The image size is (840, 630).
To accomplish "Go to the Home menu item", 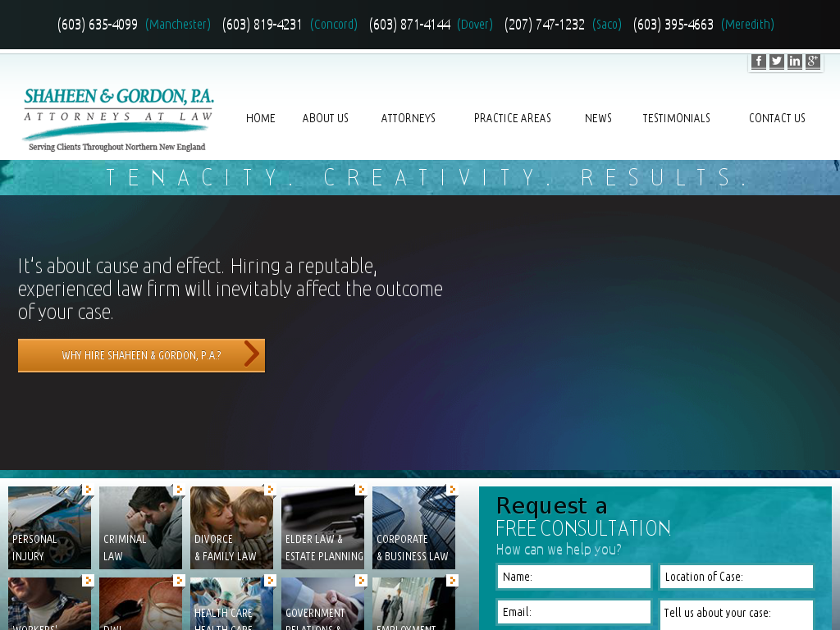I will (x=260, y=118).
